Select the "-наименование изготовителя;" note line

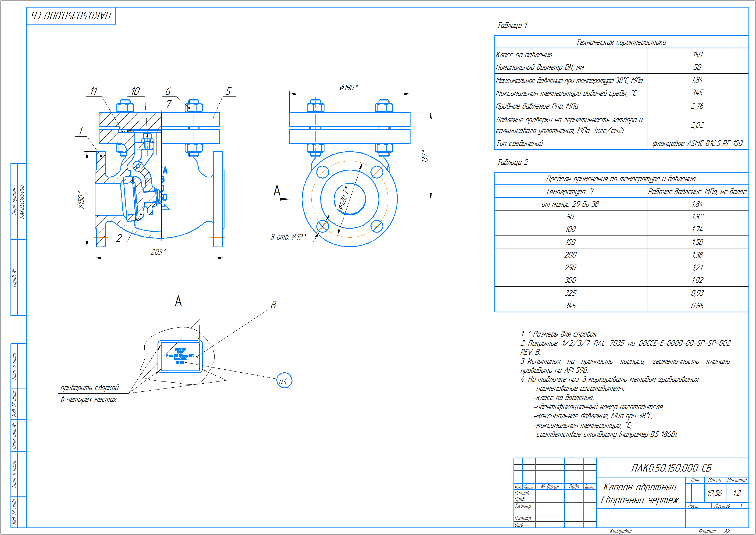click(x=579, y=389)
